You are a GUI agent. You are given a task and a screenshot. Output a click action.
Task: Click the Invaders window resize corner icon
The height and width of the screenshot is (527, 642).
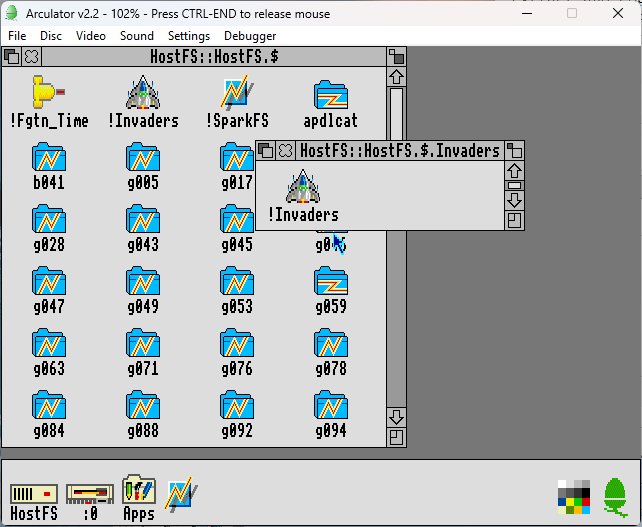pyautogui.click(x=514, y=220)
